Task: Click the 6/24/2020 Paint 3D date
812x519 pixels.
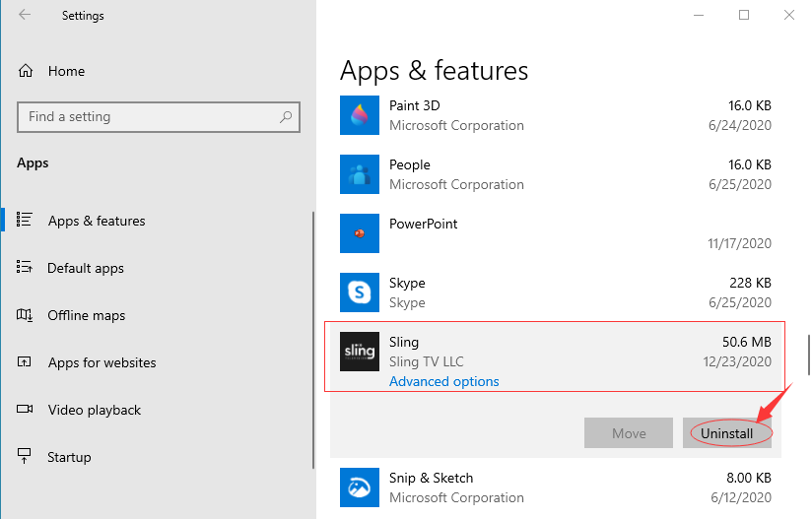Action: [x=740, y=125]
